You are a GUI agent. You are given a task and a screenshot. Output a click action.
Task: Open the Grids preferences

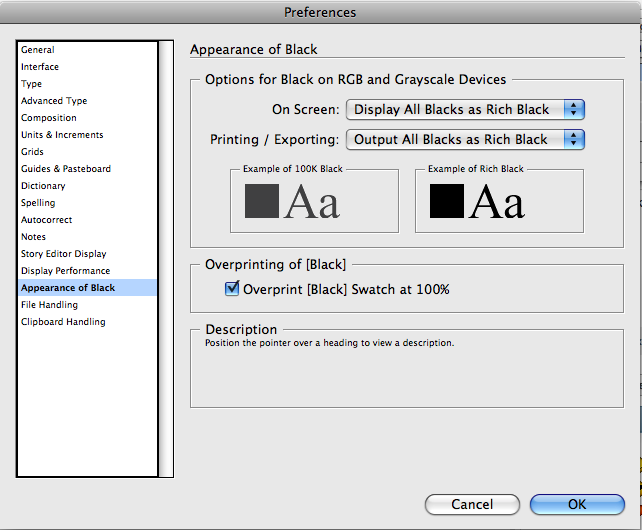click(87, 152)
